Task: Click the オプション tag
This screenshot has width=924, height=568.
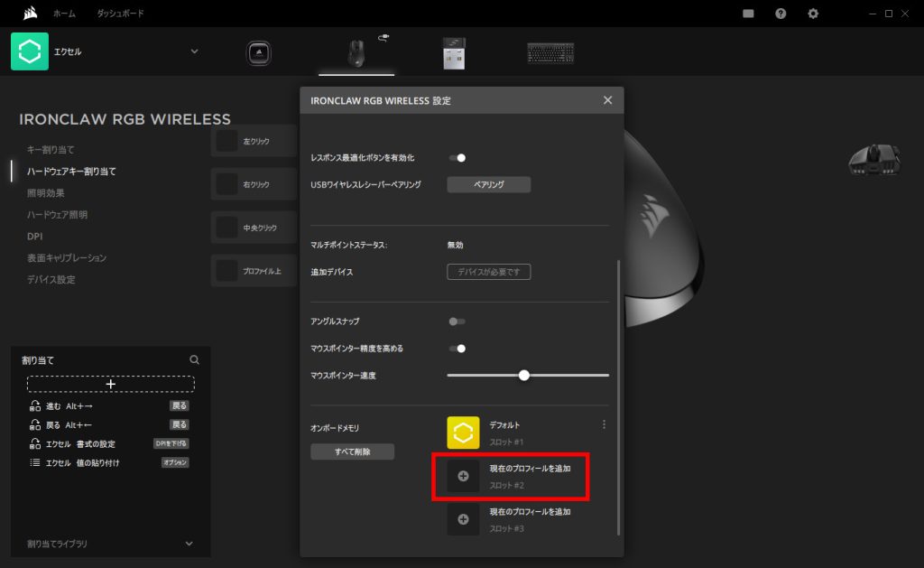Action: click(175, 462)
